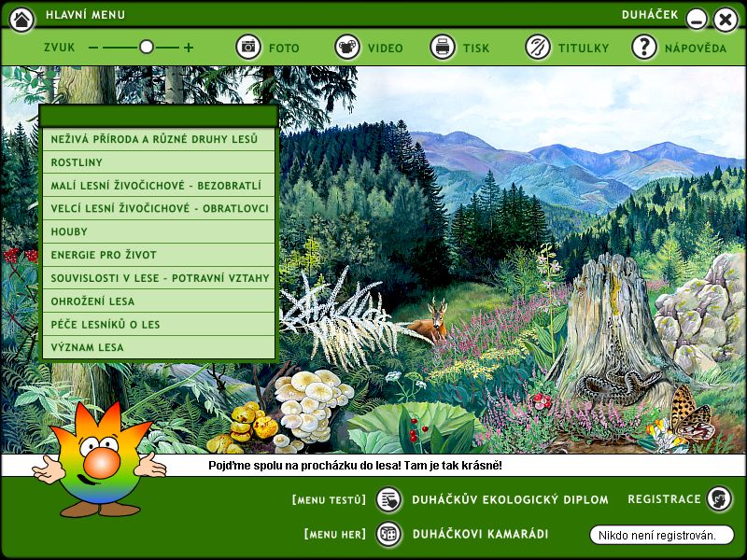747x560 pixels.
Task: Select Ohrožení lesa entry
Action: coord(159,301)
